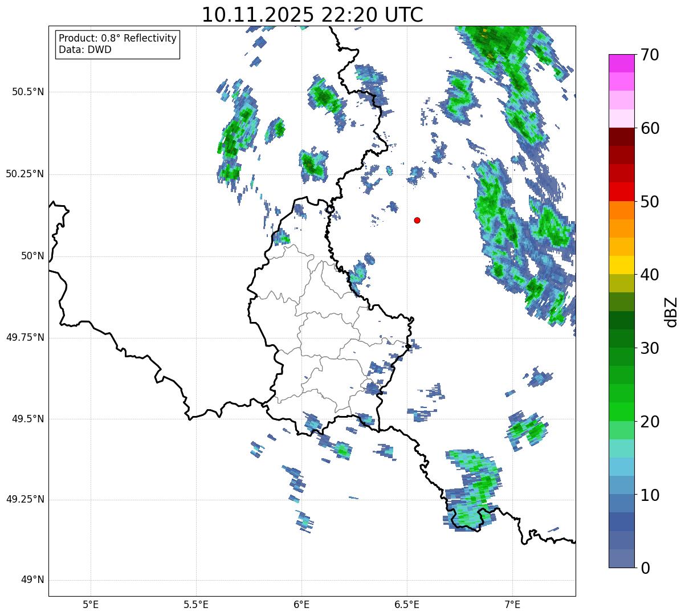This screenshot has width=685, height=616.
Task: Click the yellow colorbar segment
Action: (x=622, y=265)
